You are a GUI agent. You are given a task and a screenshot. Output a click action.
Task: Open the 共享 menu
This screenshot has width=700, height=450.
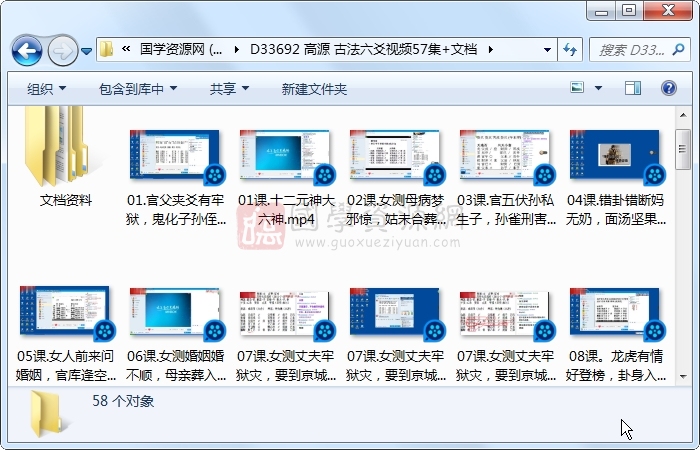pos(229,89)
